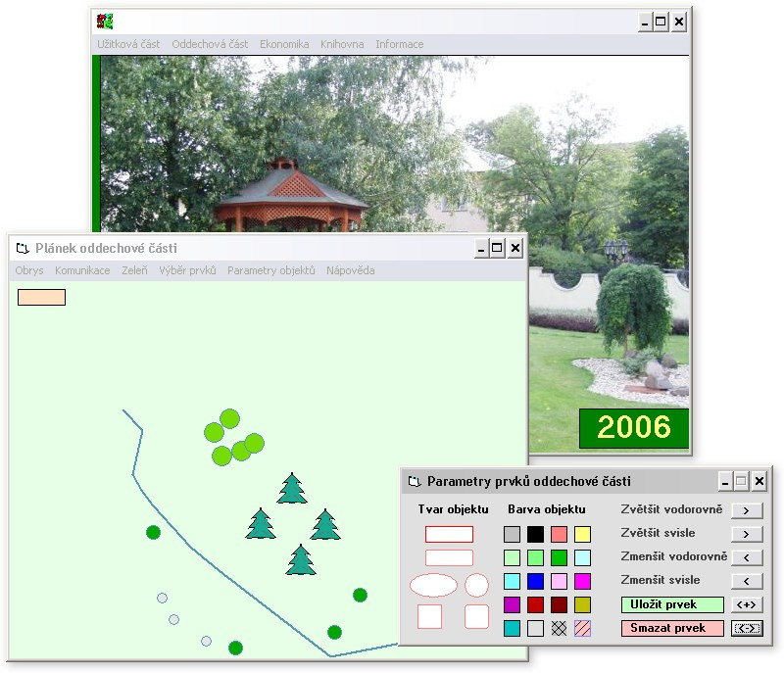Image resolution: width=784 pixels, height=673 pixels.
Task: Pick the purple color swatch
Action: (x=512, y=604)
